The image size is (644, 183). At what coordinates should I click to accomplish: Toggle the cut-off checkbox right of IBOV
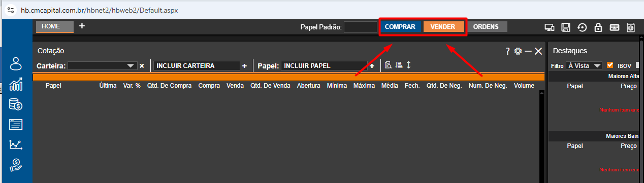[638, 65]
